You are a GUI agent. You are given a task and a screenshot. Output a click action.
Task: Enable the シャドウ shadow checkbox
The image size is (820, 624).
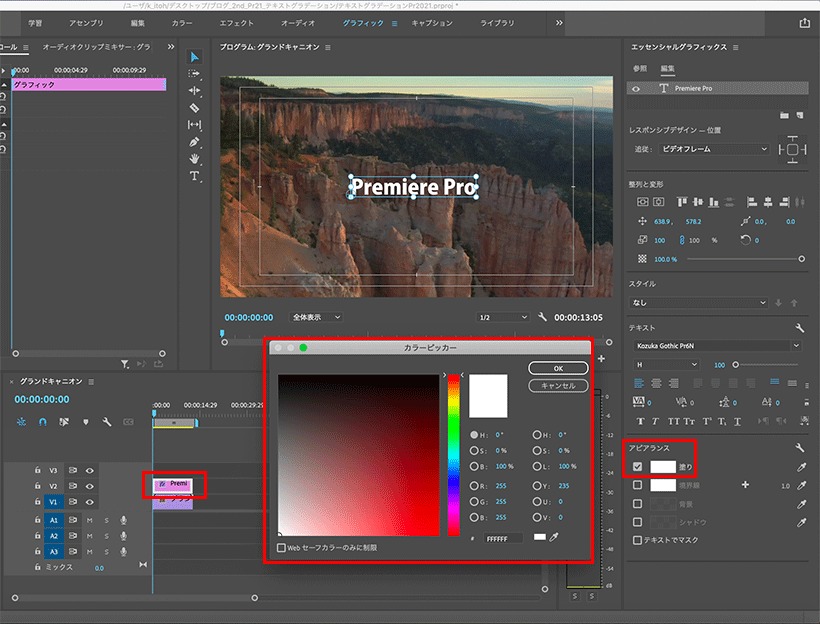637,522
